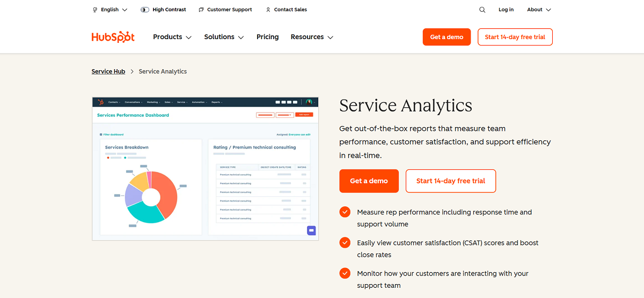The image size is (644, 298).
Task: Click Get a demo under Service Analytics
Action: point(369,181)
